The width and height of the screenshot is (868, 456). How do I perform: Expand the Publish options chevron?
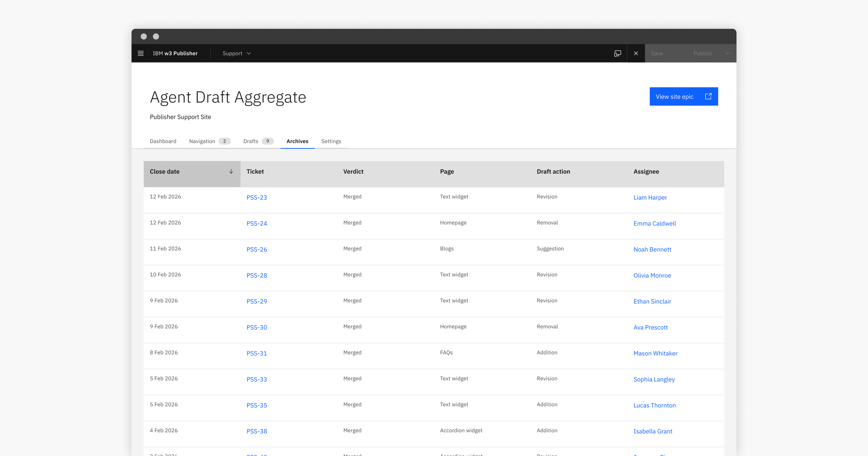727,53
